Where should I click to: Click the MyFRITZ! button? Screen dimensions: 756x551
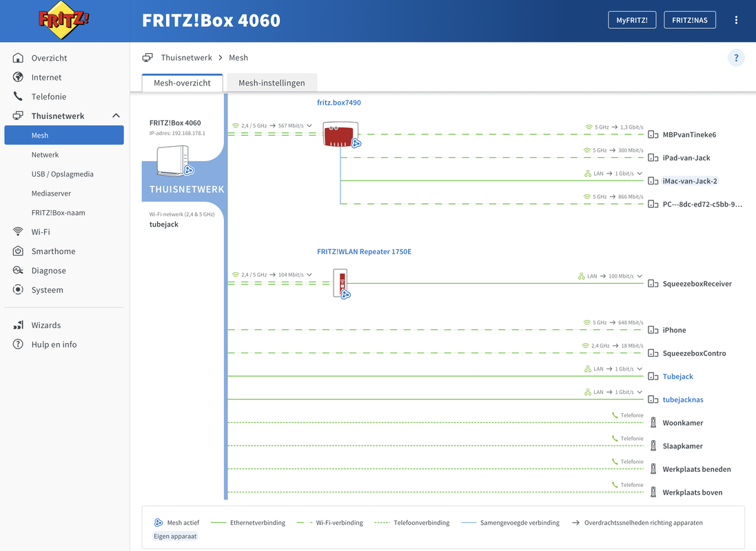pos(632,20)
